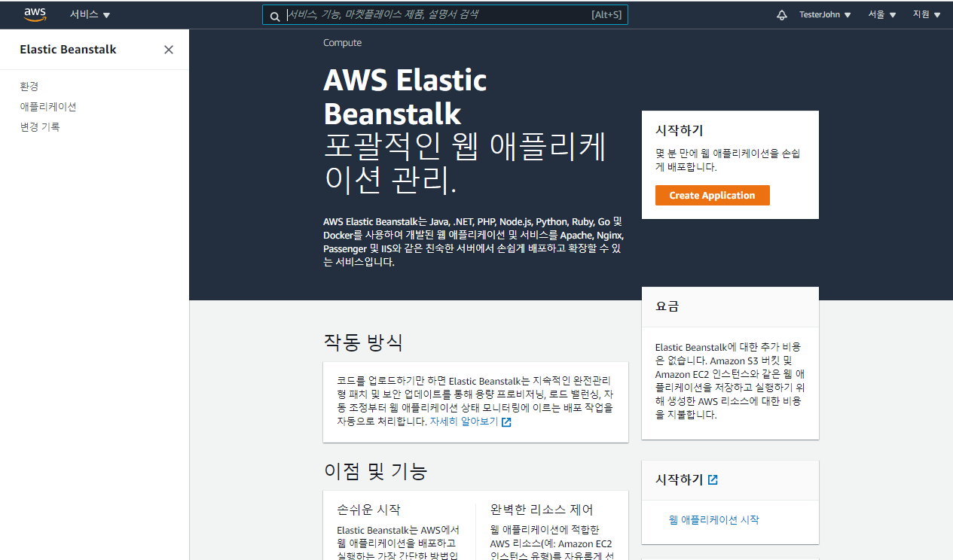Screen dimensions: 953x560
Task: Select 애플리케이션 in the sidebar
Action: click(48, 107)
